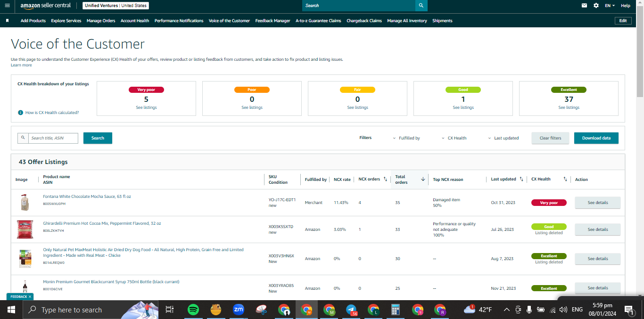Viewport: 644px width, 319px height.
Task: Open Spotify from the taskbar
Action: (193, 310)
